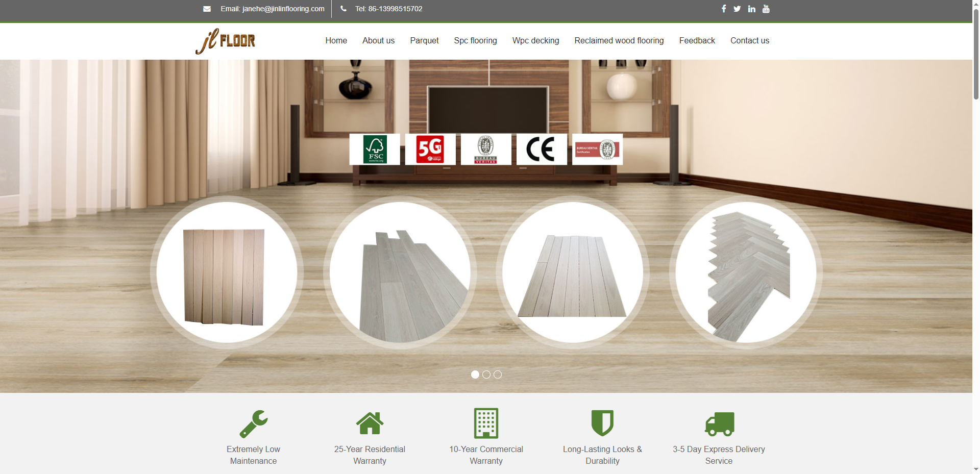Image resolution: width=980 pixels, height=474 pixels.
Task: Open the Parquet menu item
Action: click(424, 41)
